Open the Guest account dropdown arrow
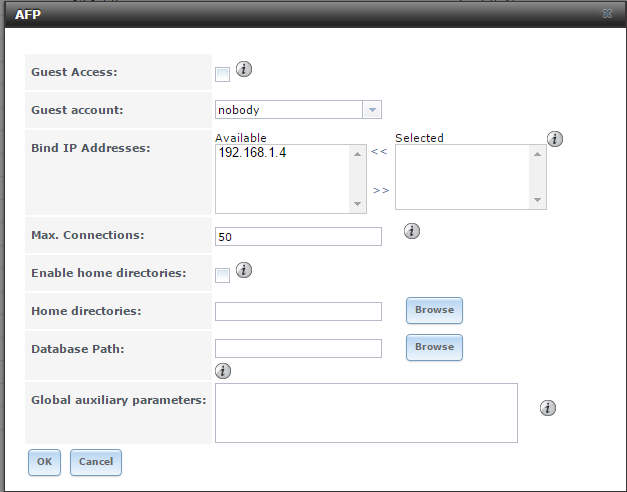The image size is (627, 492). (x=372, y=110)
